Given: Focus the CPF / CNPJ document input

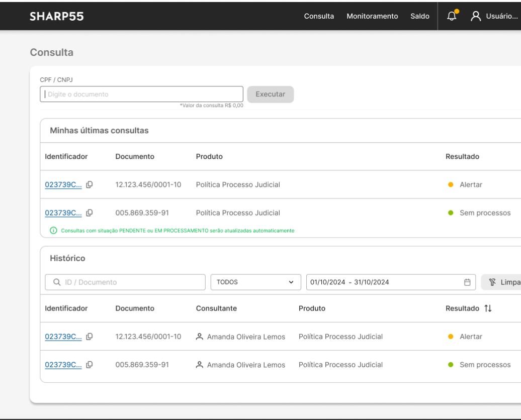Looking at the screenshot, I should (x=141, y=94).
